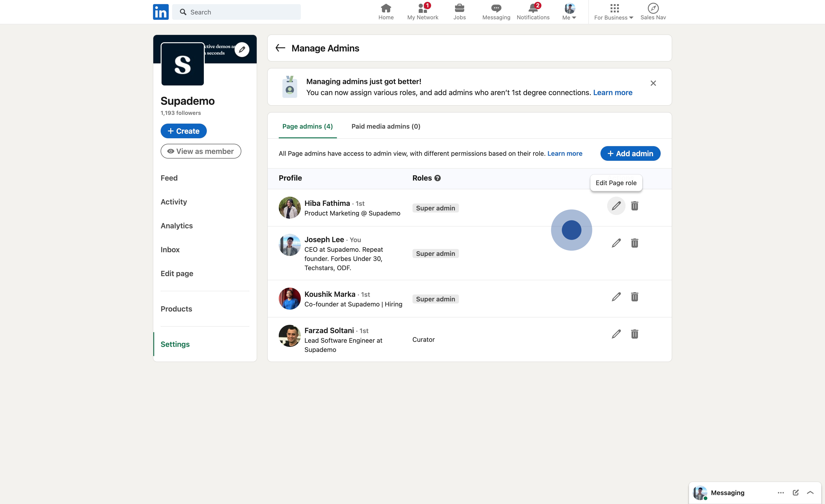This screenshot has width=825, height=504.
Task: Open the Supademo logo thumbnail
Action: click(182, 64)
